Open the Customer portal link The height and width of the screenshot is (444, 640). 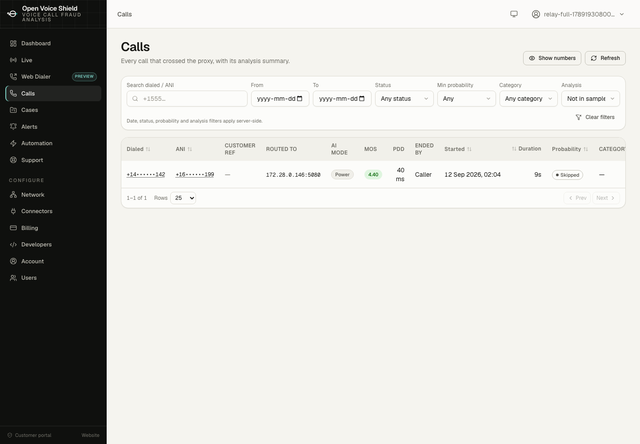[x=29, y=435]
